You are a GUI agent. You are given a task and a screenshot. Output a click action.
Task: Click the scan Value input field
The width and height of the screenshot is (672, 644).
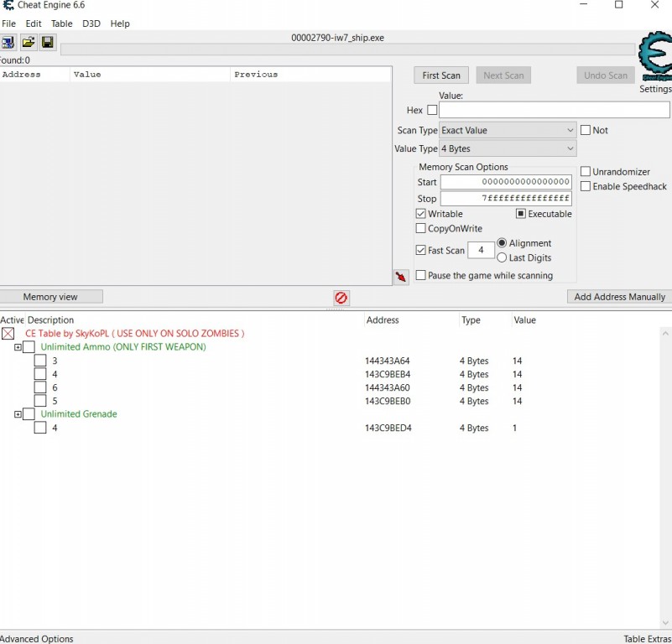pos(554,110)
